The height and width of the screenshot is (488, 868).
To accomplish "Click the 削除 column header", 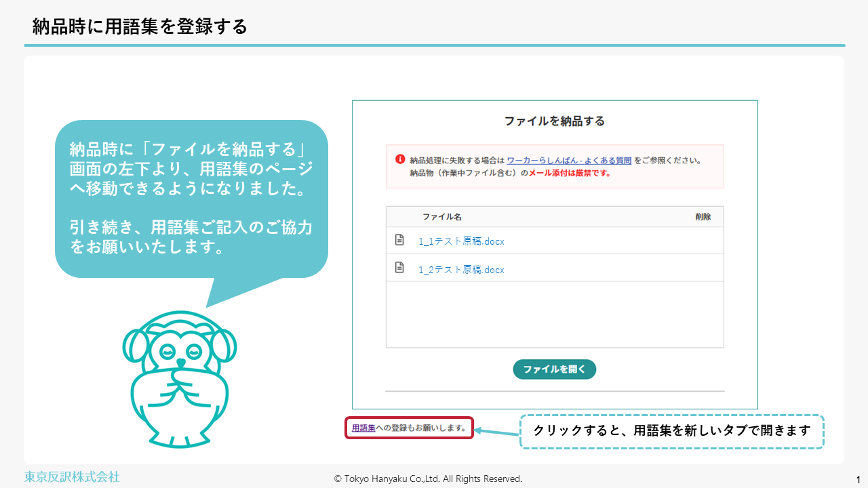I will coord(703,217).
